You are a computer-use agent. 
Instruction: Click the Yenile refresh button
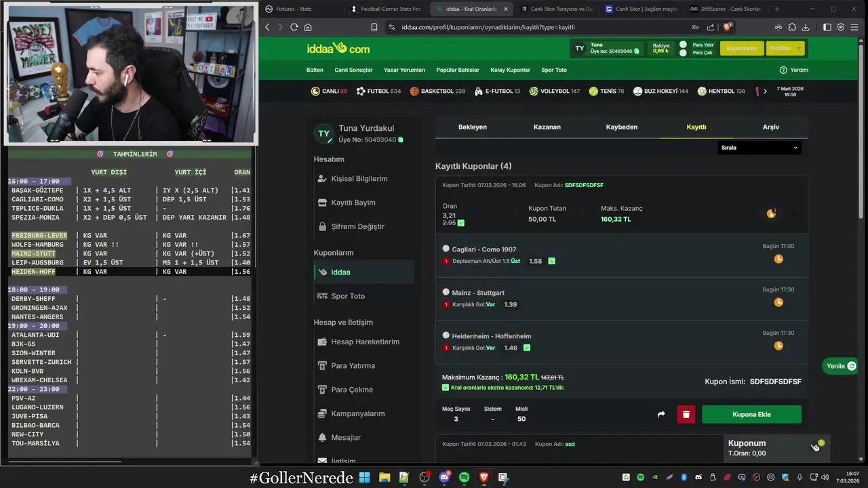(842, 366)
